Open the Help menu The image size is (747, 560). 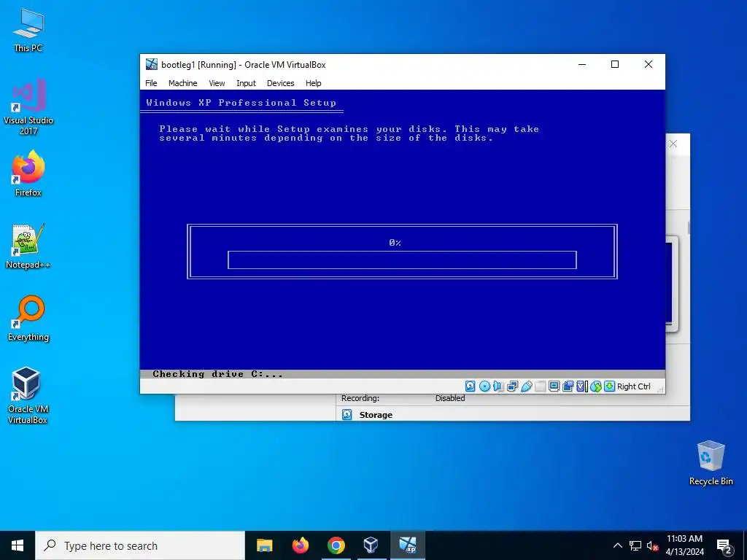pyautogui.click(x=313, y=83)
